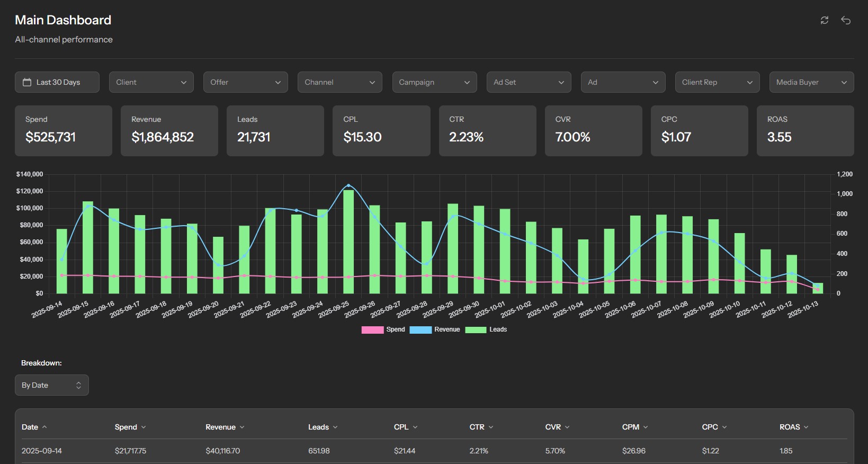Click the 2025-10-13 smallest leads bar

click(x=818, y=288)
